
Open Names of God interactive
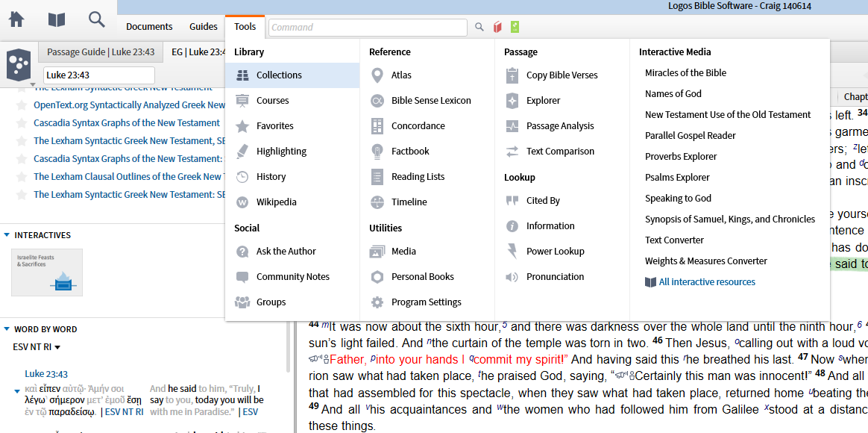[673, 94]
